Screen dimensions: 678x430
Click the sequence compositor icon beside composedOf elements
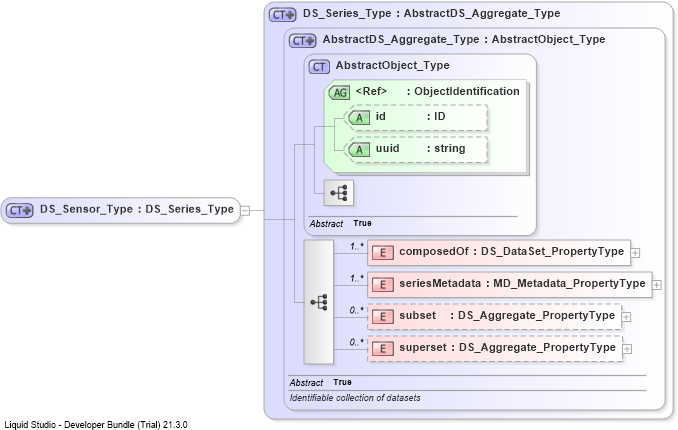click(319, 302)
